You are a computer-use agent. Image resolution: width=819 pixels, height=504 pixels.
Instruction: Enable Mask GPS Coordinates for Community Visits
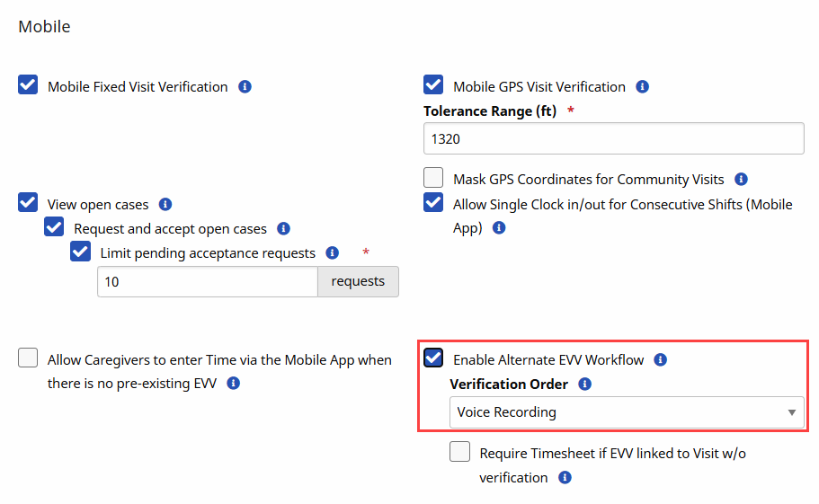coord(433,178)
